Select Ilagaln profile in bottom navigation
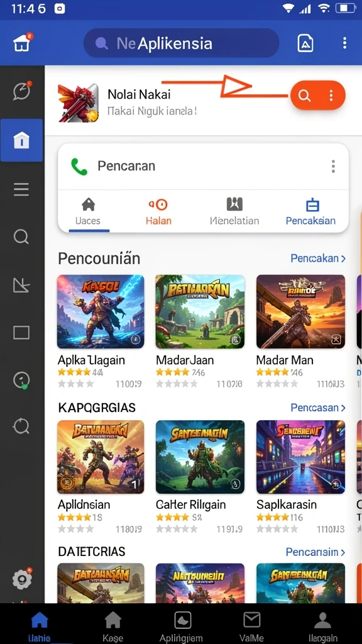362x644 pixels. pyautogui.click(x=322, y=626)
